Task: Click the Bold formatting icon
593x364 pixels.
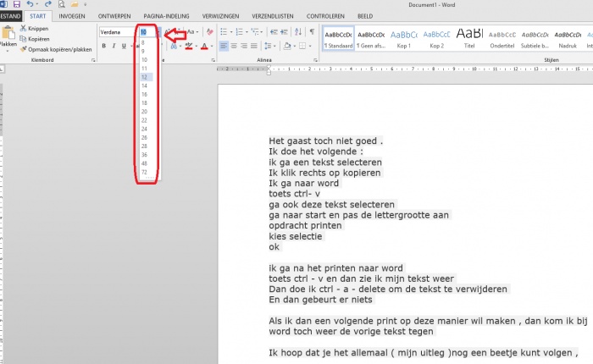Action: 103,46
